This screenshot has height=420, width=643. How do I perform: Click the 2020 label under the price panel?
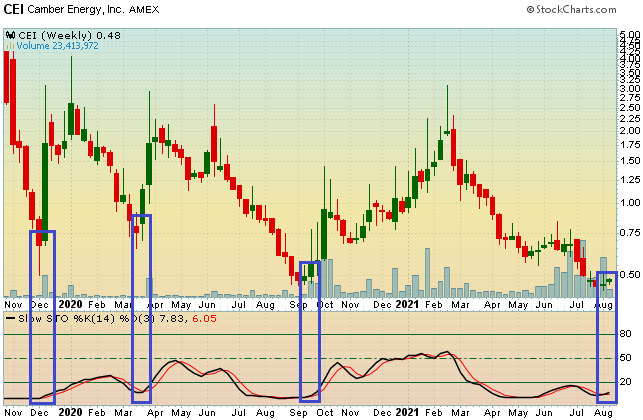pyautogui.click(x=70, y=304)
